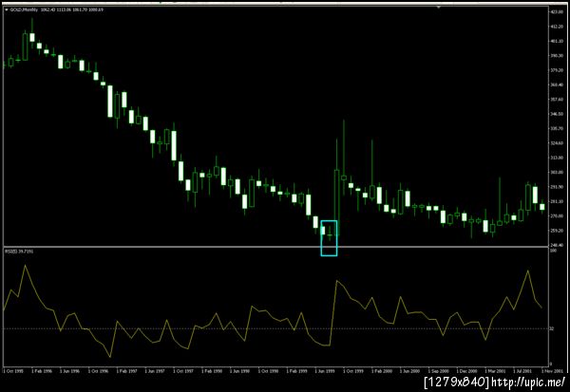Click the 368.40 price scale label

557,84
